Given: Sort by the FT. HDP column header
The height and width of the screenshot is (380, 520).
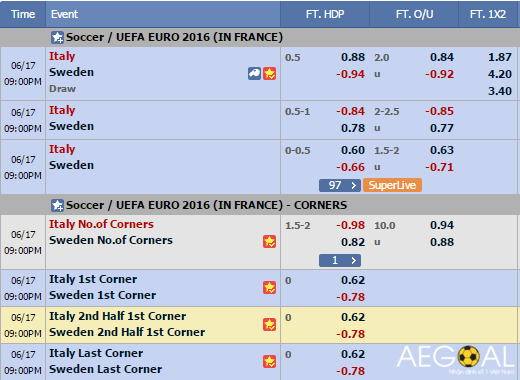Looking at the screenshot, I should (x=325, y=14).
